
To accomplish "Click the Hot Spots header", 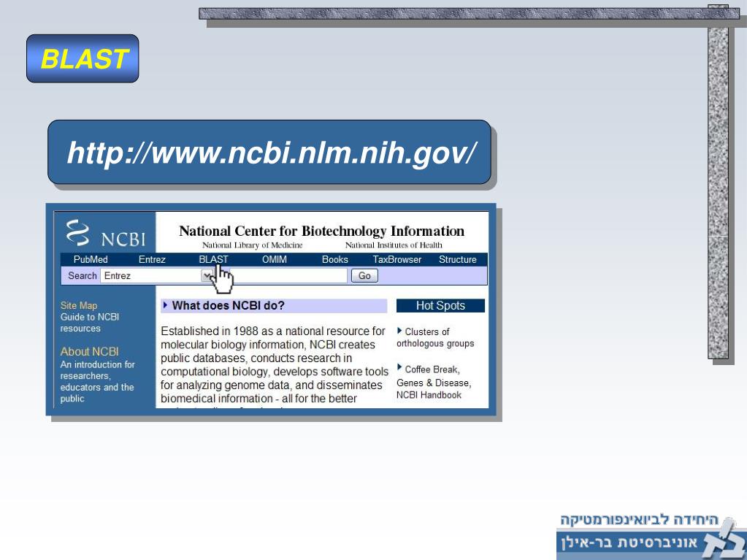I will 440,306.
